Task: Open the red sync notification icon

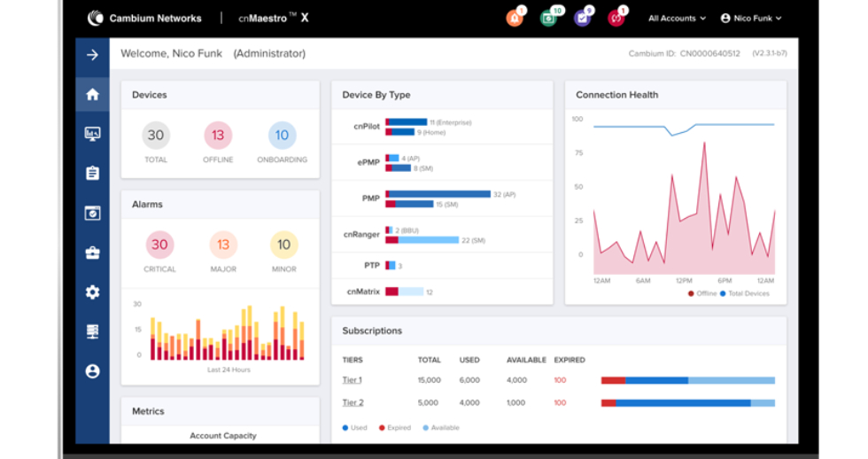Action: click(x=616, y=19)
